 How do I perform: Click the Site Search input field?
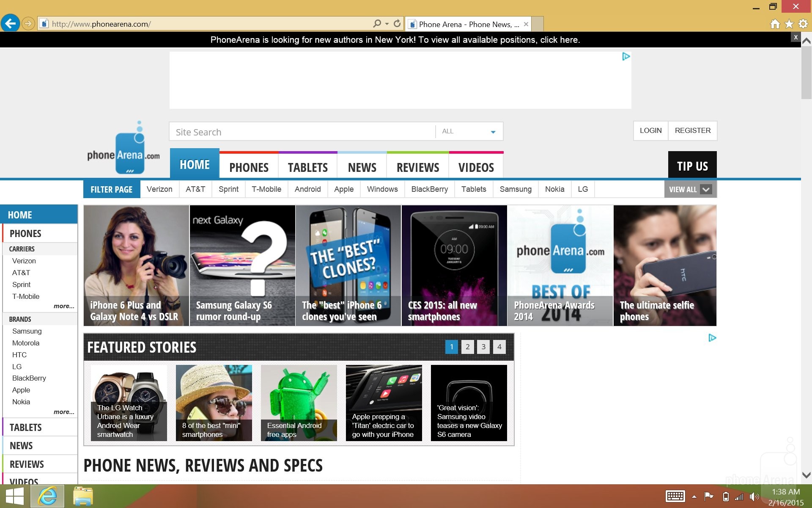302,132
